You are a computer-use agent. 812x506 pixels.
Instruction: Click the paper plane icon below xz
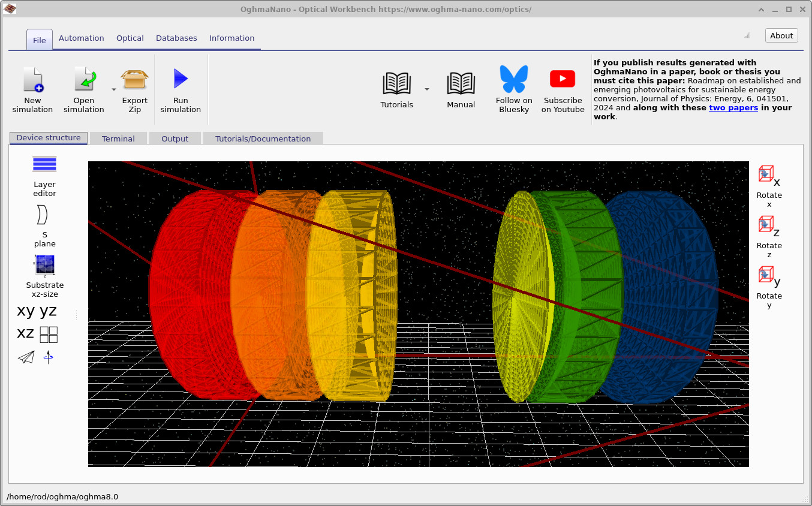tap(26, 357)
